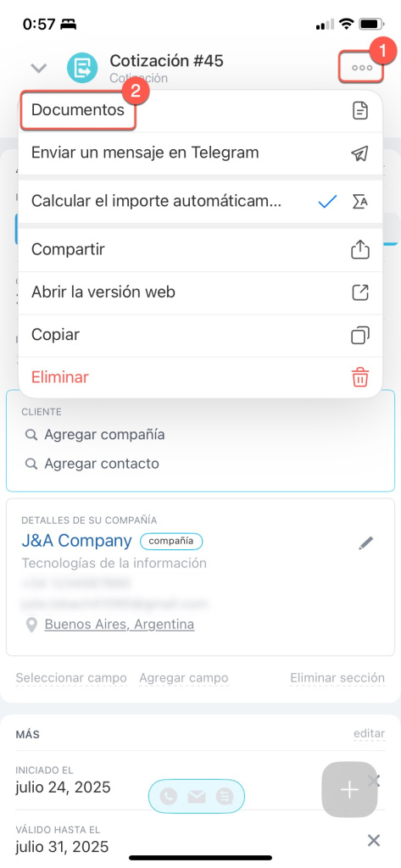Select Compartir in the menu

tap(200, 250)
